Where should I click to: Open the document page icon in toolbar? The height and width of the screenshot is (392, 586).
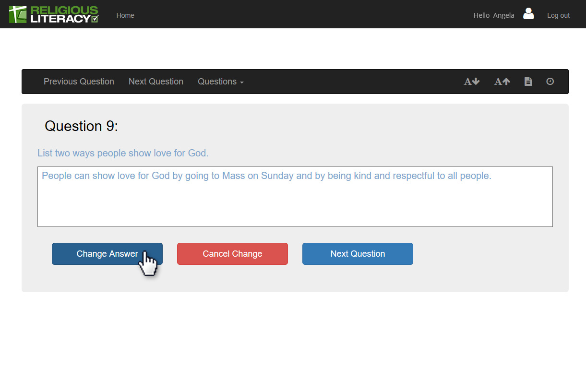pos(528,82)
